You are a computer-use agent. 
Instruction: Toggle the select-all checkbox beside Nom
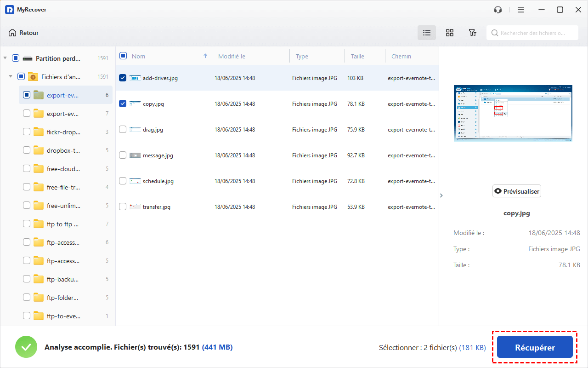(x=123, y=56)
